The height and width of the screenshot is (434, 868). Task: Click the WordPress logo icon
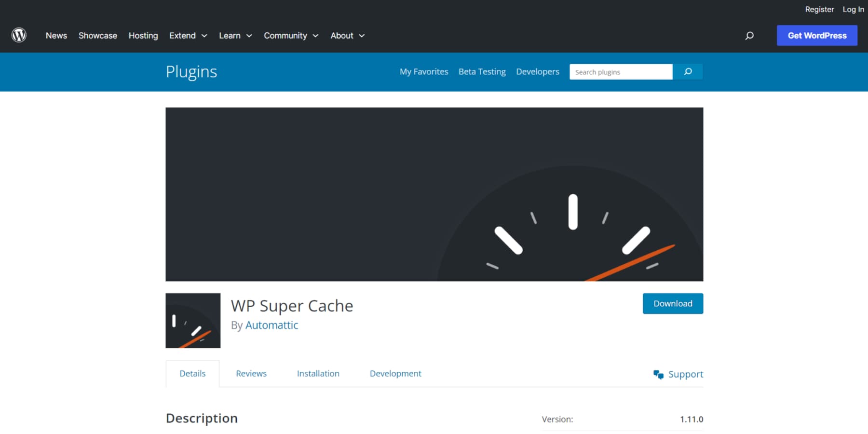click(19, 35)
